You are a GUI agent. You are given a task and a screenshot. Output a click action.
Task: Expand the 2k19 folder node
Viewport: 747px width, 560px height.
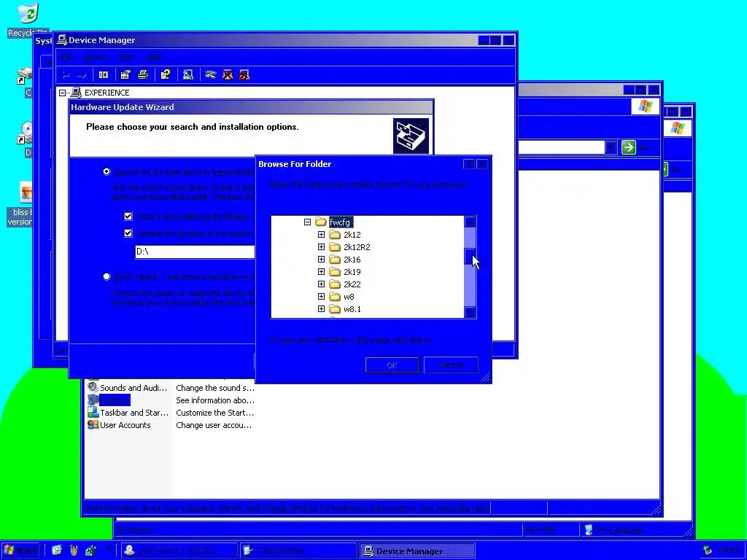[x=321, y=272]
